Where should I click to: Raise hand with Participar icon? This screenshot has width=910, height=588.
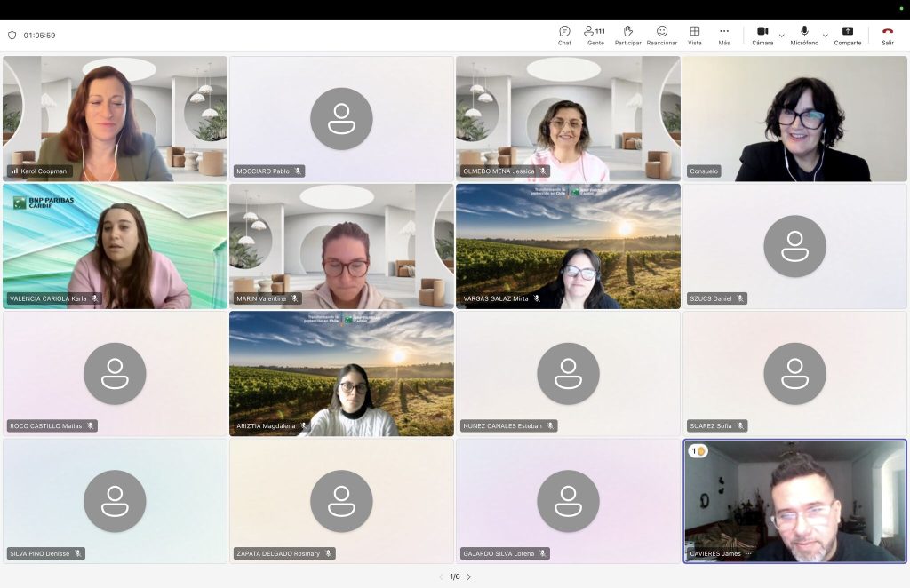tap(628, 36)
